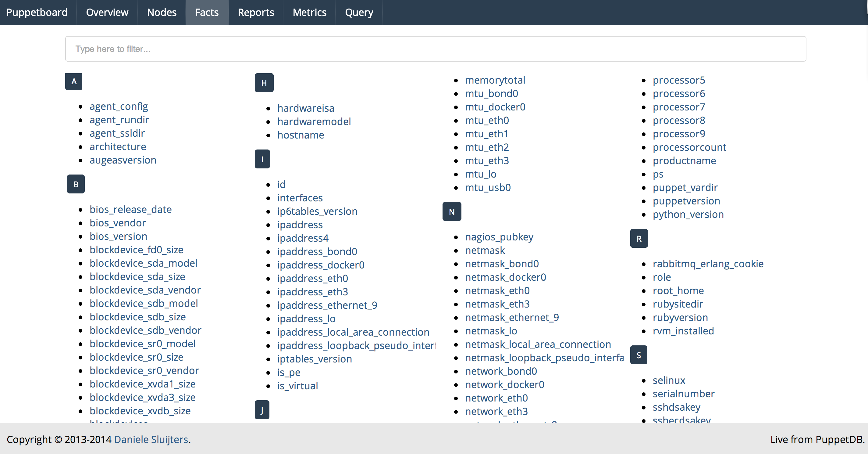Open the hostname fact link

pos(301,135)
